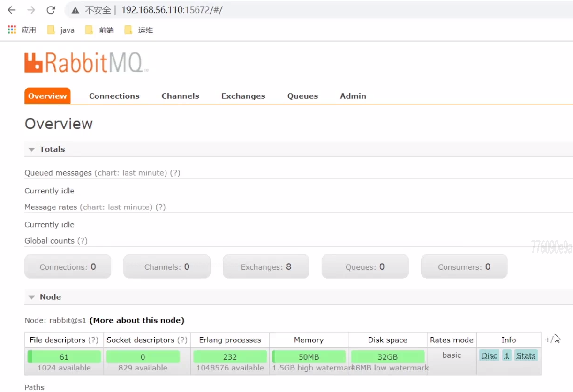Click the Erlang processes column header

point(230,340)
